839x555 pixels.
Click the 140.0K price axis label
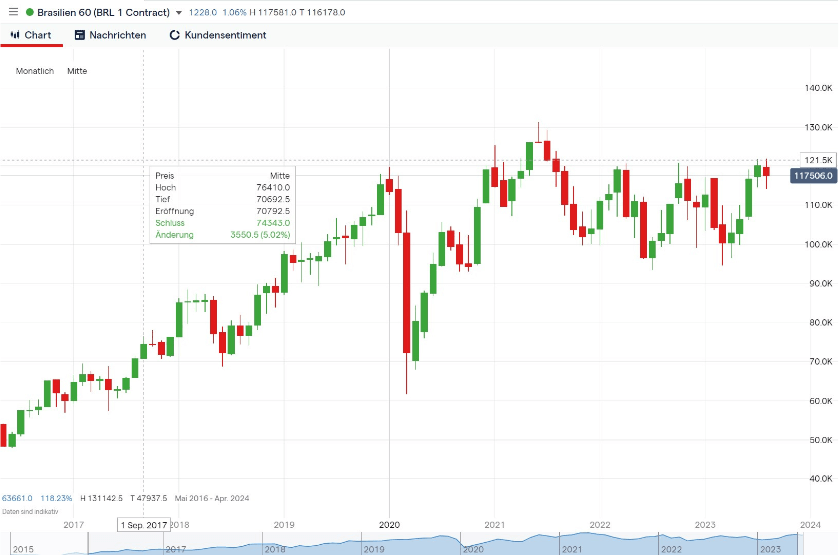(x=819, y=88)
